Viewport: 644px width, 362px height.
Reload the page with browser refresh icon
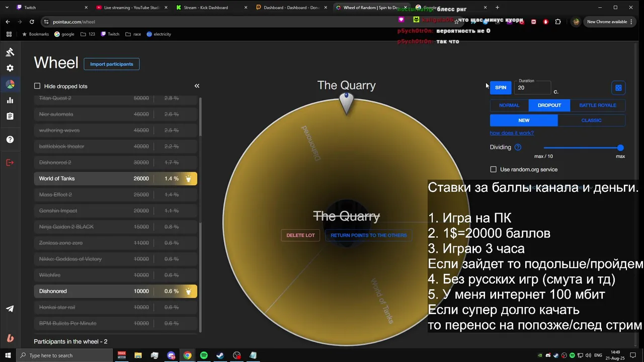[x=32, y=22]
